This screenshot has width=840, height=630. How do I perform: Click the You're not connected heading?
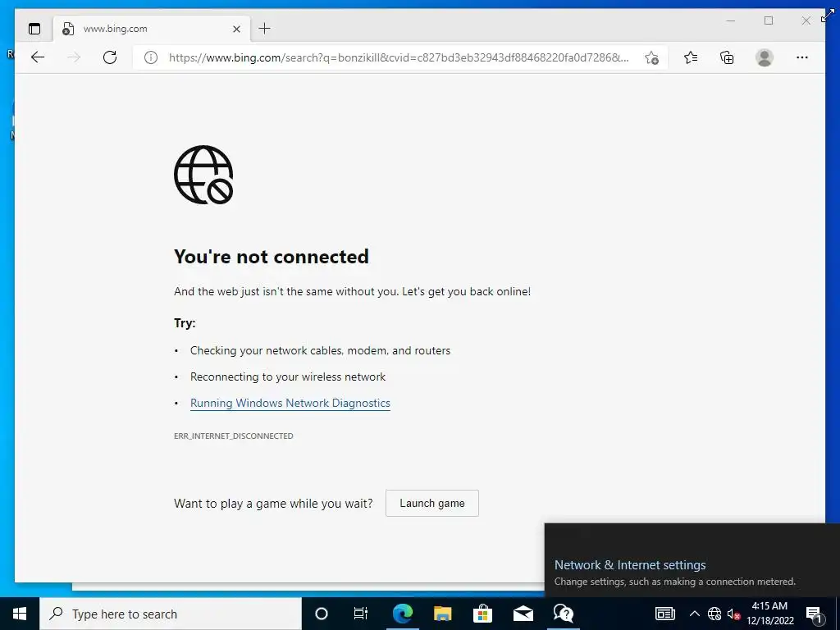(272, 257)
